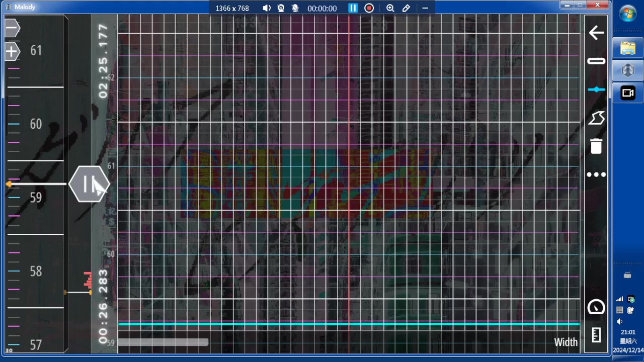644x362 pixels.
Task: Stop recording with red circle button
Action: coord(369,8)
